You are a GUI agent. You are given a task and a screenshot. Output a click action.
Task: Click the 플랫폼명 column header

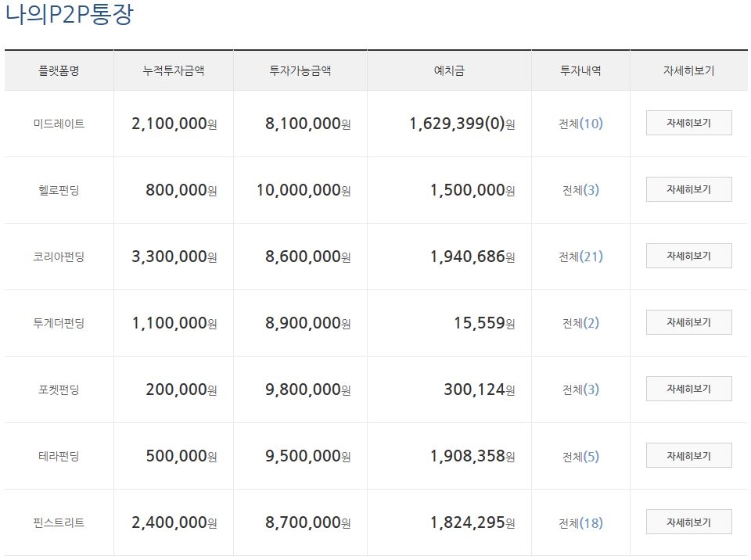pyautogui.click(x=59, y=70)
